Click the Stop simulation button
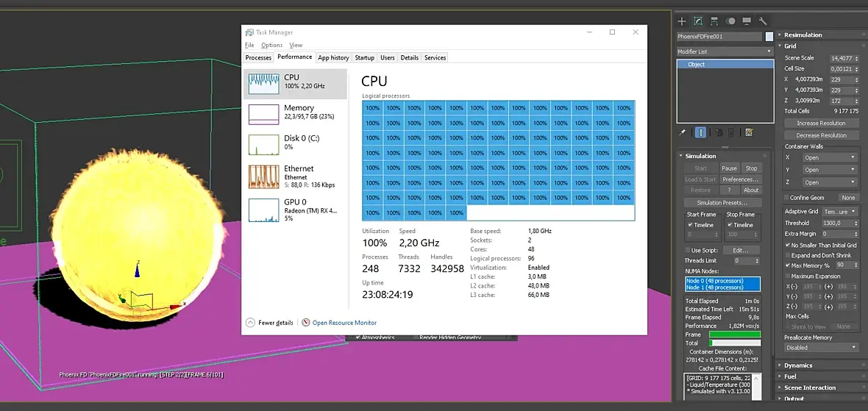868x411 pixels. pos(751,168)
